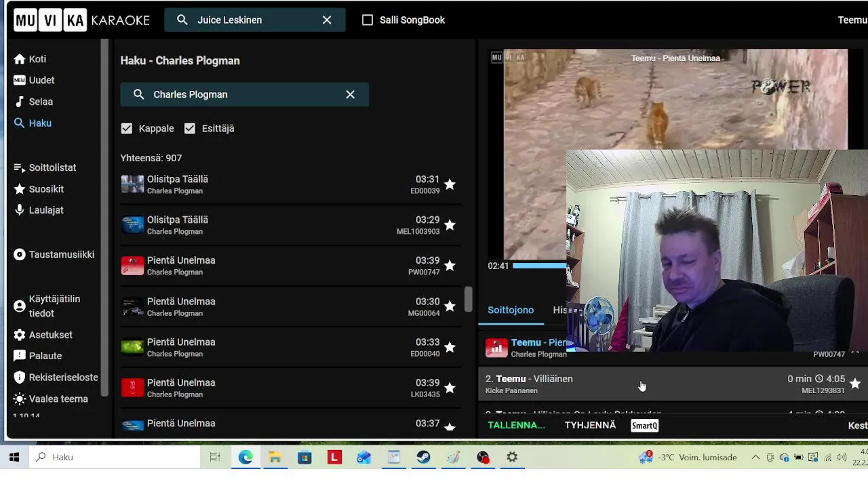
Task: Click the video playback progress bar
Action: click(x=539, y=266)
